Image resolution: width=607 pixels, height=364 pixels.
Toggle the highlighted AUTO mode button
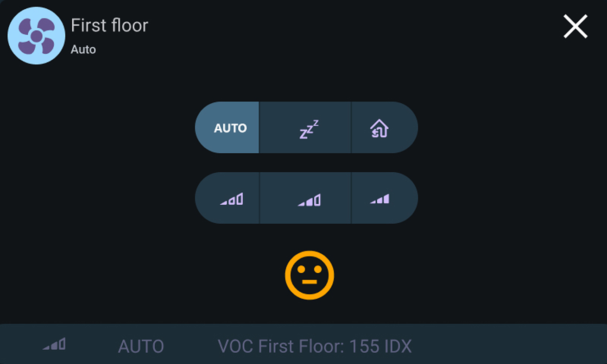pos(230,128)
